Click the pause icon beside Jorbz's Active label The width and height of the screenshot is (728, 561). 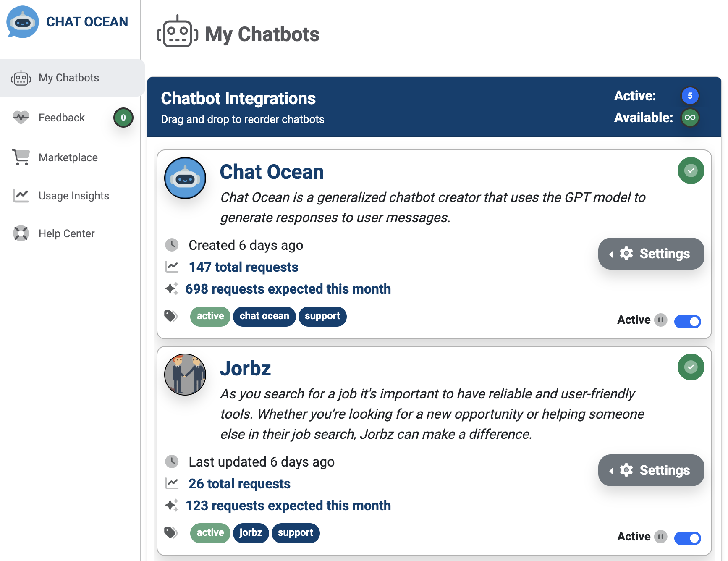point(661,537)
